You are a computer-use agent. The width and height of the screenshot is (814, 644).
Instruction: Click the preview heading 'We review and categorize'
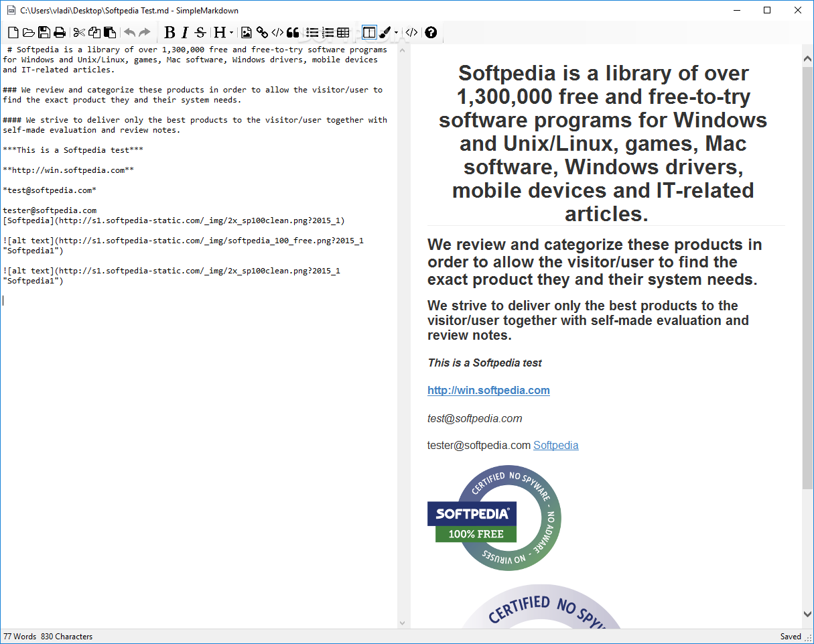pos(594,262)
